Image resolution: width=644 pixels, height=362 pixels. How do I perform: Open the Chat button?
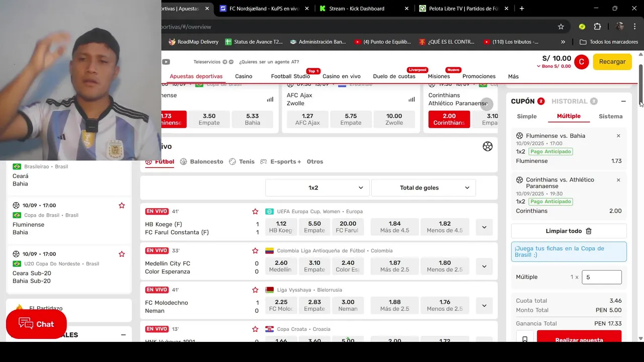click(36, 324)
